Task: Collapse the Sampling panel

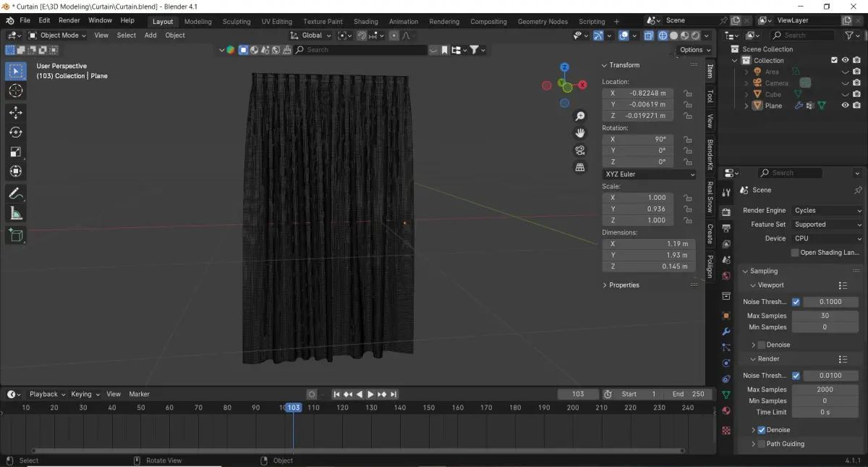Action: [x=746, y=272]
